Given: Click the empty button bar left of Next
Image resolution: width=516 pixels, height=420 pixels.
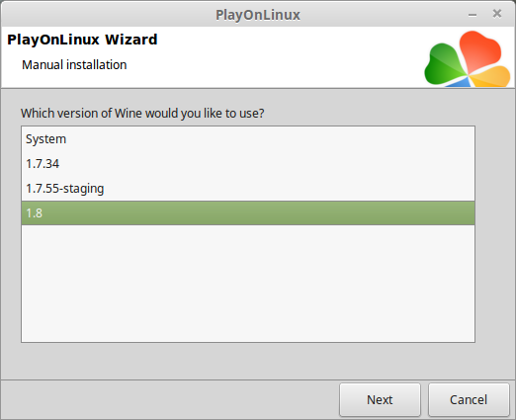Looking at the screenshot, I should point(170,400).
